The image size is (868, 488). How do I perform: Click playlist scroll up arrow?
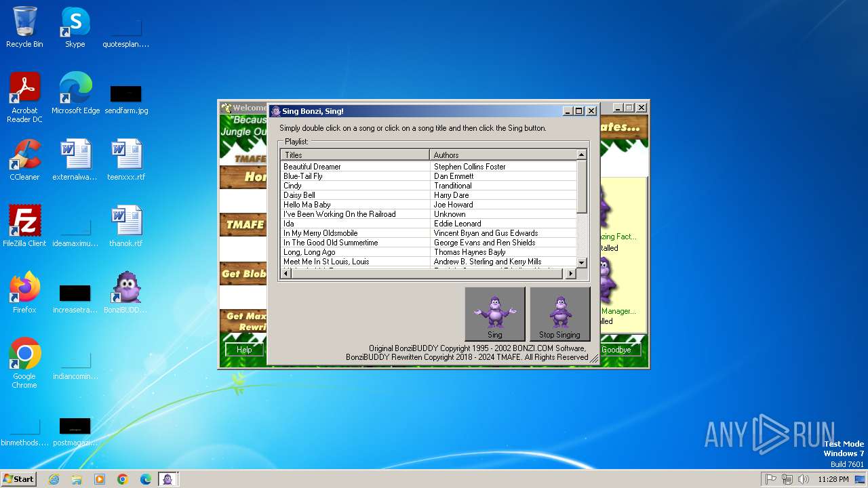[581, 155]
